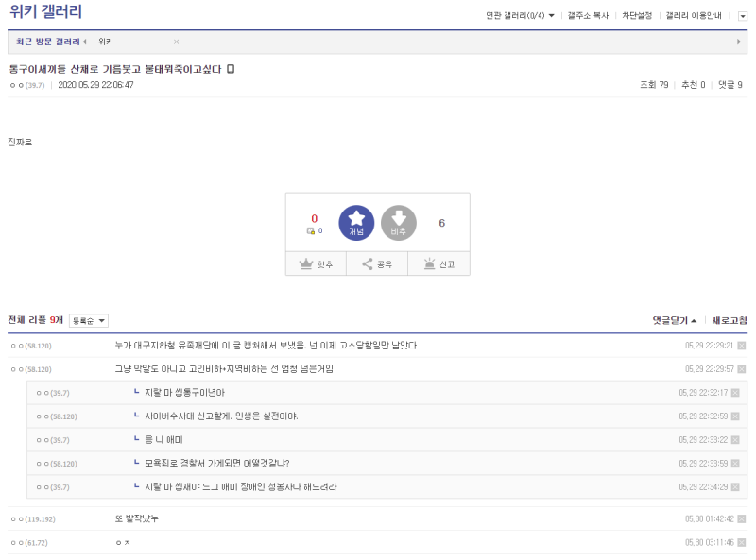Collapse comments with 댓글닫기

[x=674, y=320]
